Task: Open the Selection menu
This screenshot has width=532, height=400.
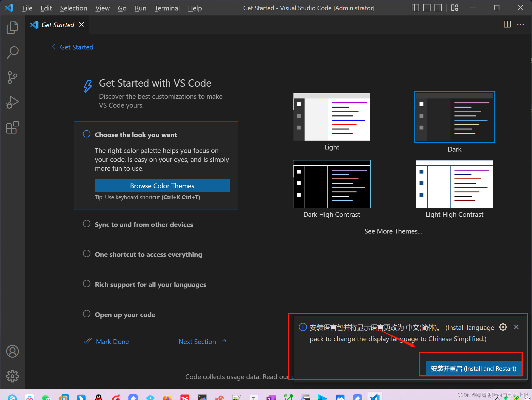Action: (x=73, y=8)
